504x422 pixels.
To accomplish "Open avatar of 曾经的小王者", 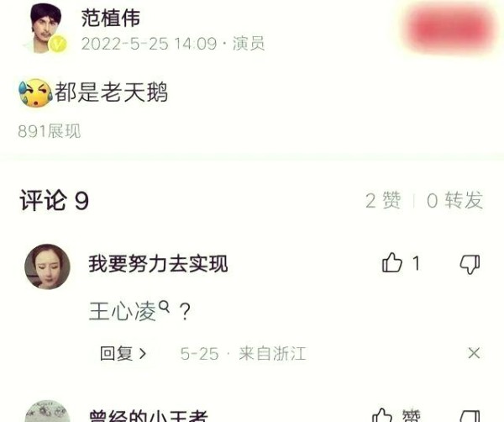I will [x=48, y=411].
